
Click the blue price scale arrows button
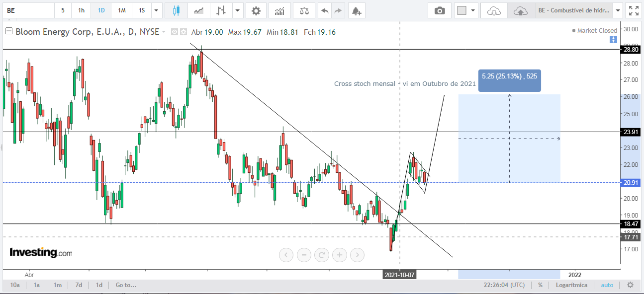613,39
